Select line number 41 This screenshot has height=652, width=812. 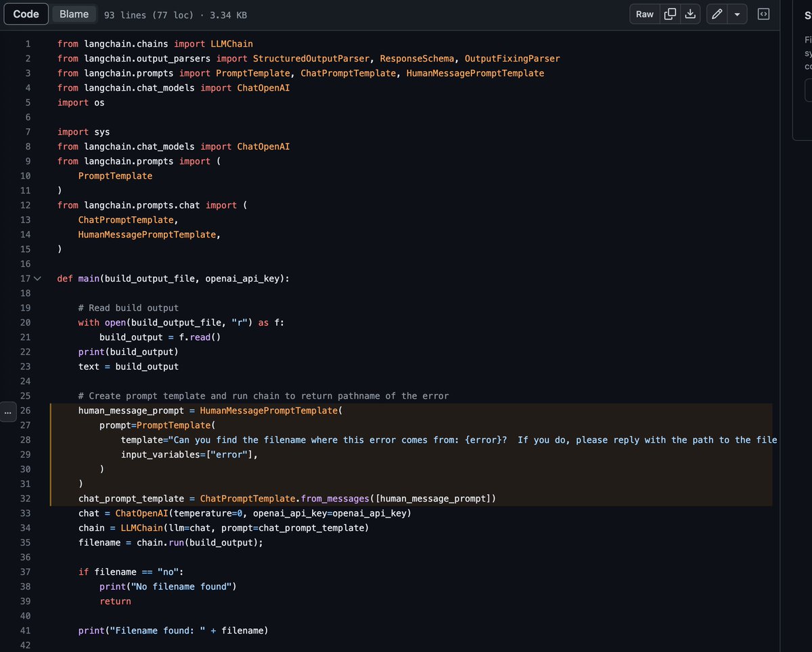[26, 630]
